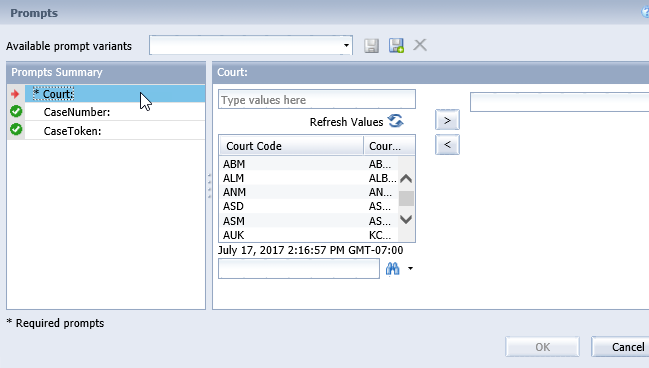Select the ASD court code row

point(308,206)
